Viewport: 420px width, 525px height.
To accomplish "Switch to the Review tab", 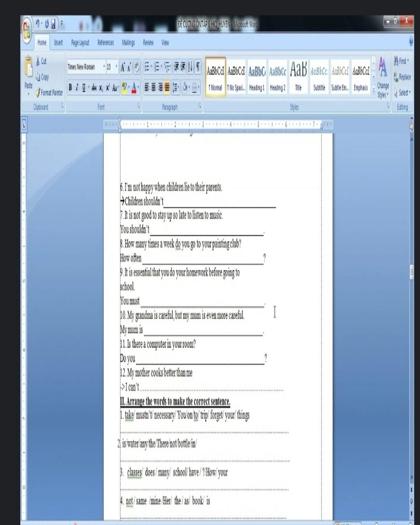I will tap(148, 42).
